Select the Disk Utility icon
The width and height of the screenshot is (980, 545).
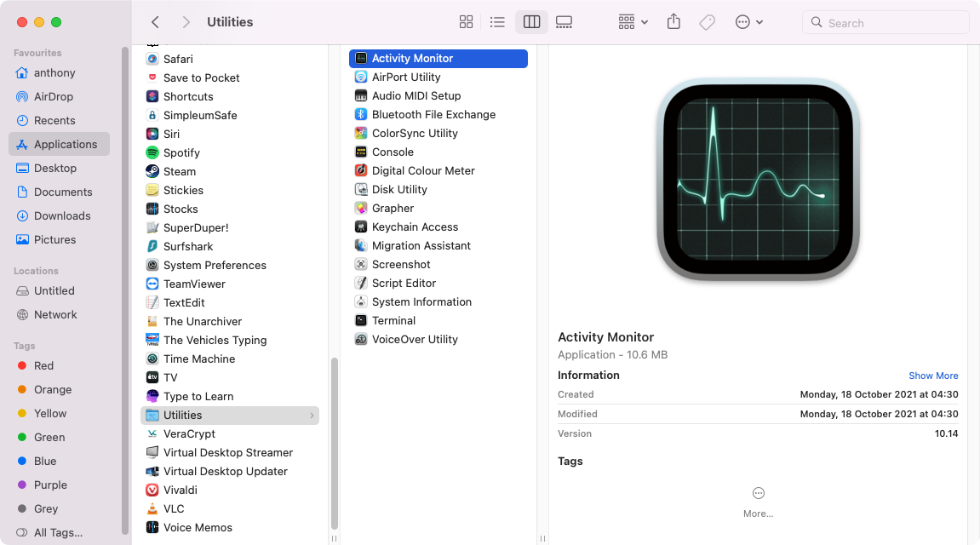[x=361, y=189]
